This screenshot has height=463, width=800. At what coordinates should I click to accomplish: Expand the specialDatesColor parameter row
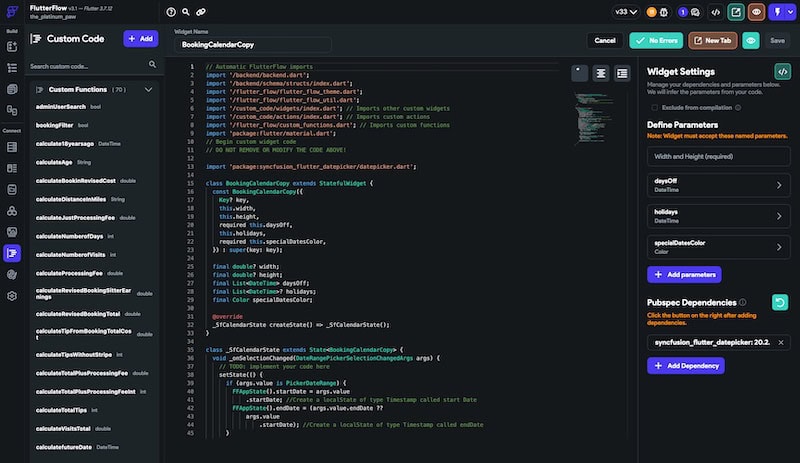(x=718, y=247)
